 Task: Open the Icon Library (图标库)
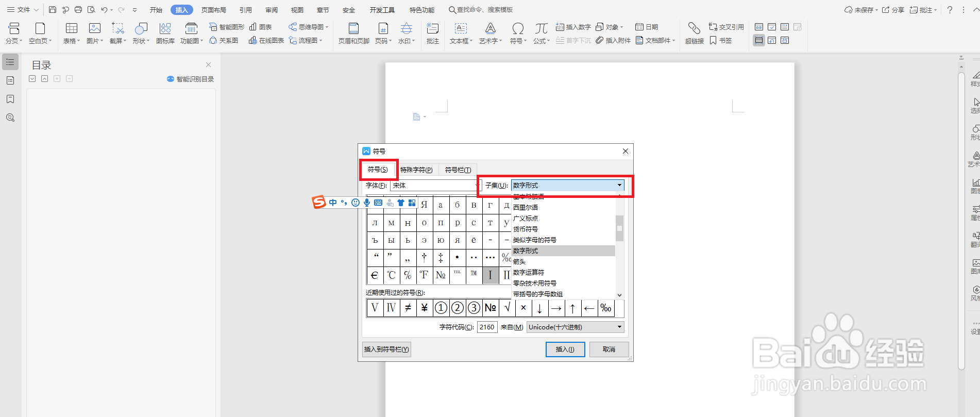(165, 34)
